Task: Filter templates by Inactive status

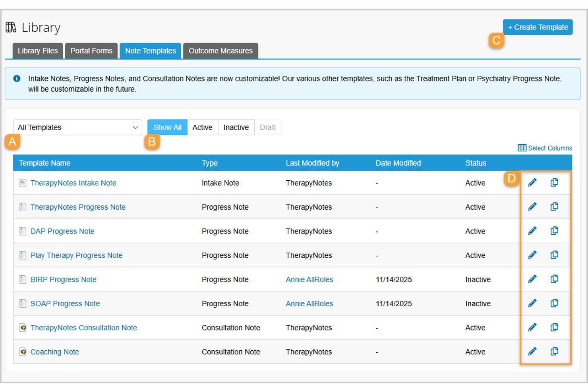Action: pos(236,127)
